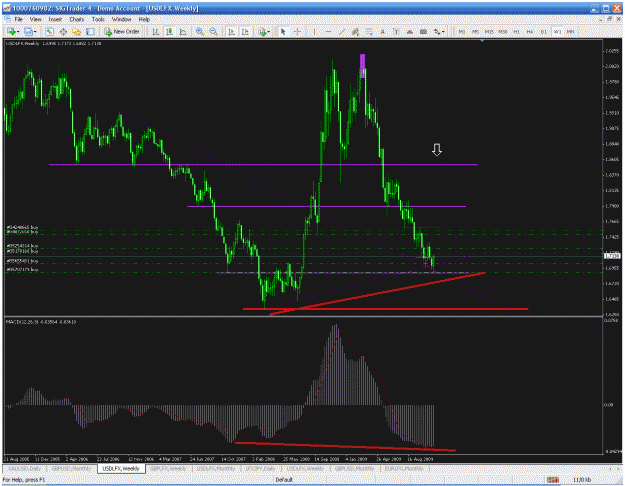Switch timeframe to H4
This screenshot has width=625, height=486.
[530, 31]
